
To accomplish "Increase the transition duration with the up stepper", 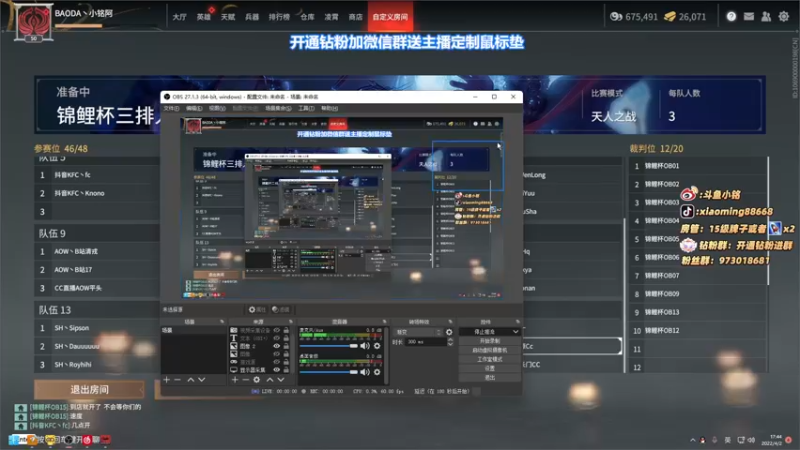I will click(451, 340).
